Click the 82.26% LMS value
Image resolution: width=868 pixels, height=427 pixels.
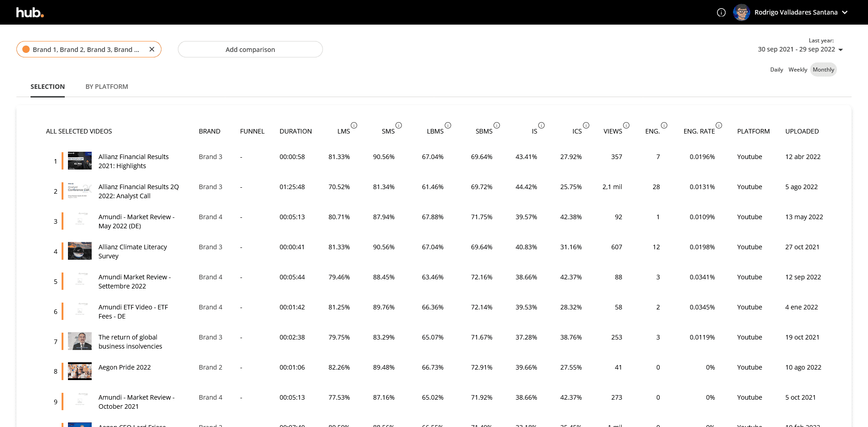tap(339, 367)
